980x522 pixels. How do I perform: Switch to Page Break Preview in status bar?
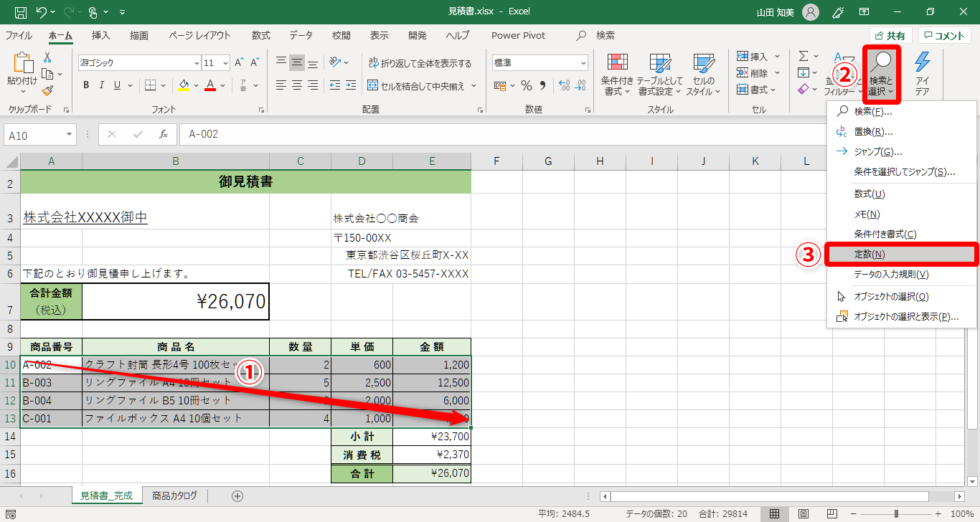(x=833, y=513)
